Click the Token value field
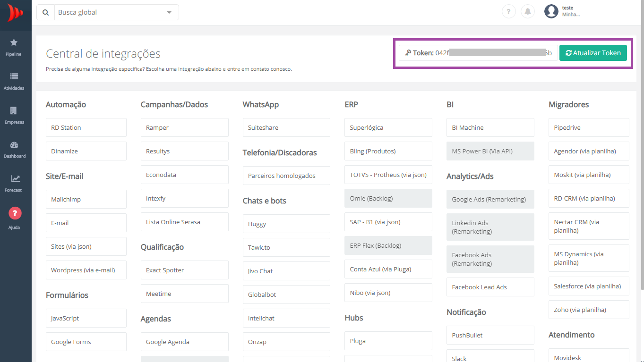The height and width of the screenshot is (362, 644). [478, 53]
